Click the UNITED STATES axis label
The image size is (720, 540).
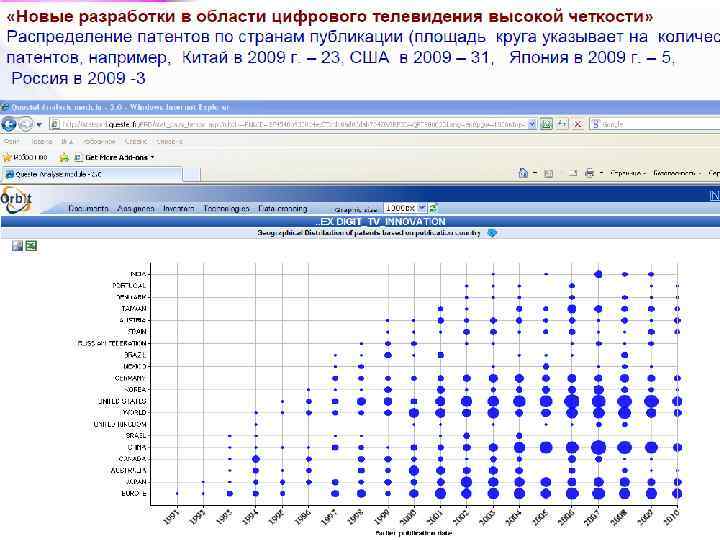point(122,401)
